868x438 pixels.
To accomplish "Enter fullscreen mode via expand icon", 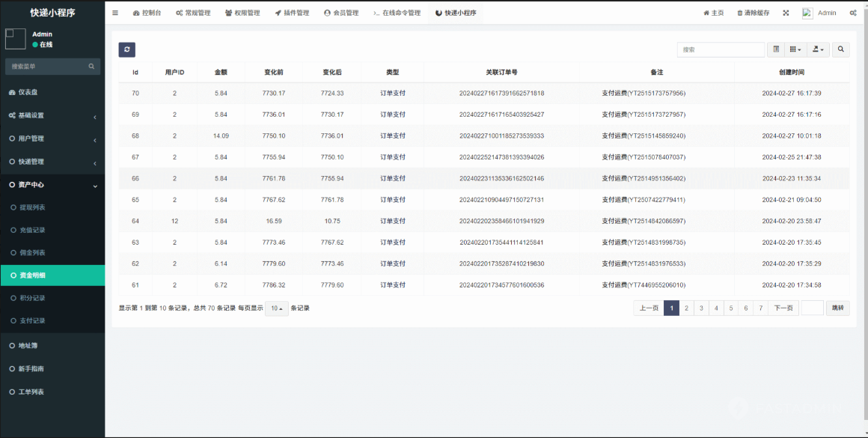I will (786, 13).
